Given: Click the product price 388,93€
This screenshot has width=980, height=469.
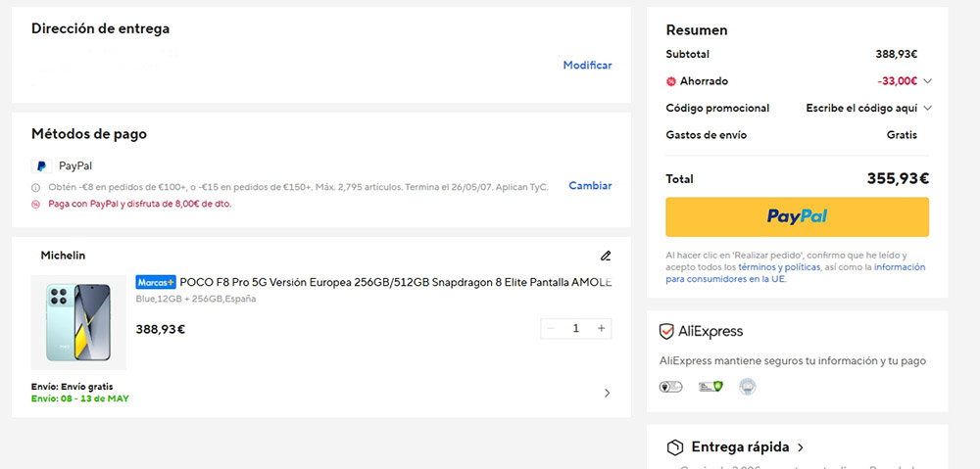Looking at the screenshot, I should [161, 329].
